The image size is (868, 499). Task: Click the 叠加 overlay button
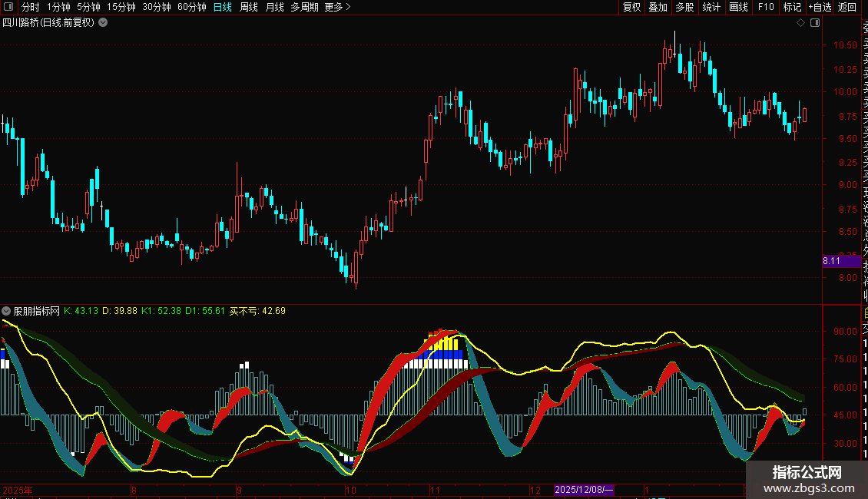coord(658,7)
